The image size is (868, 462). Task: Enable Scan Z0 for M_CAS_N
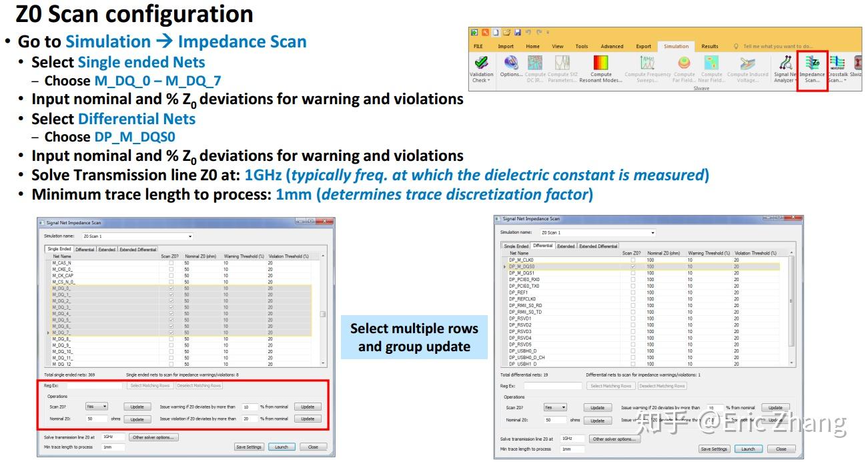click(171, 263)
